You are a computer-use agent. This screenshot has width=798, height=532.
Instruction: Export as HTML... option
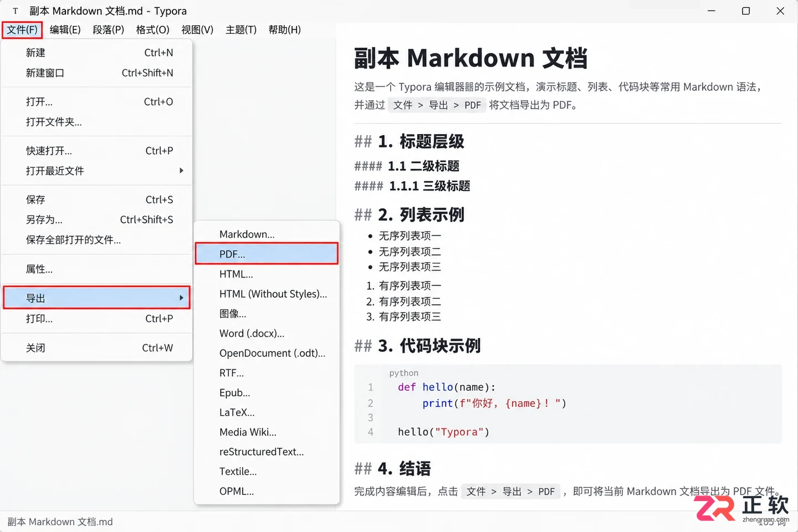point(267,274)
